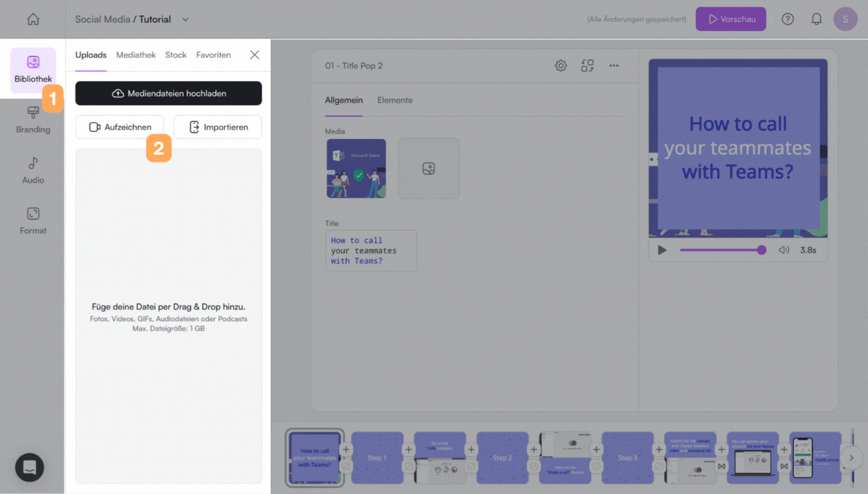This screenshot has width=868, height=494.
Task: Click the Aufzeichnen record button
Action: [x=119, y=127]
